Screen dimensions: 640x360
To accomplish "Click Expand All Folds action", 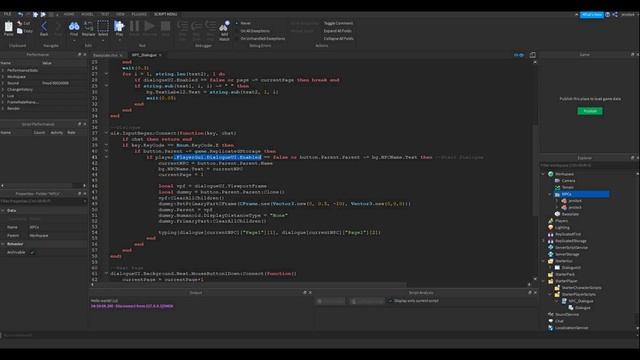I will tap(338, 31).
